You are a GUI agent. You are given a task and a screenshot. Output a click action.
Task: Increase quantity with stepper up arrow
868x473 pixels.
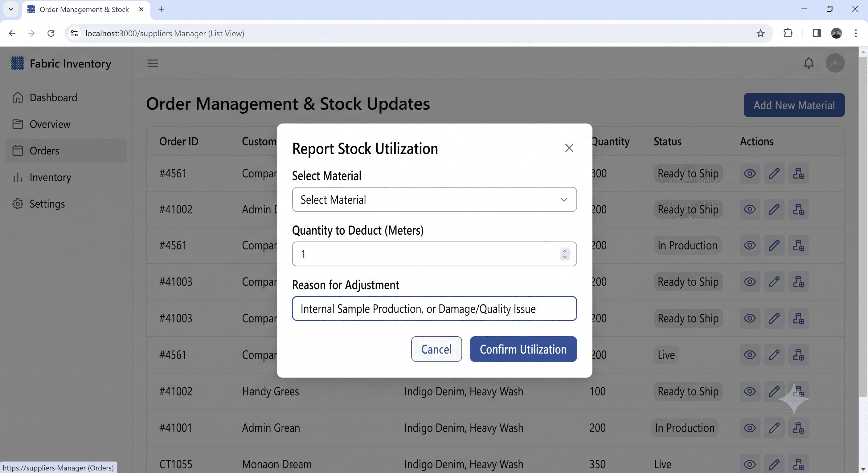(x=565, y=251)
